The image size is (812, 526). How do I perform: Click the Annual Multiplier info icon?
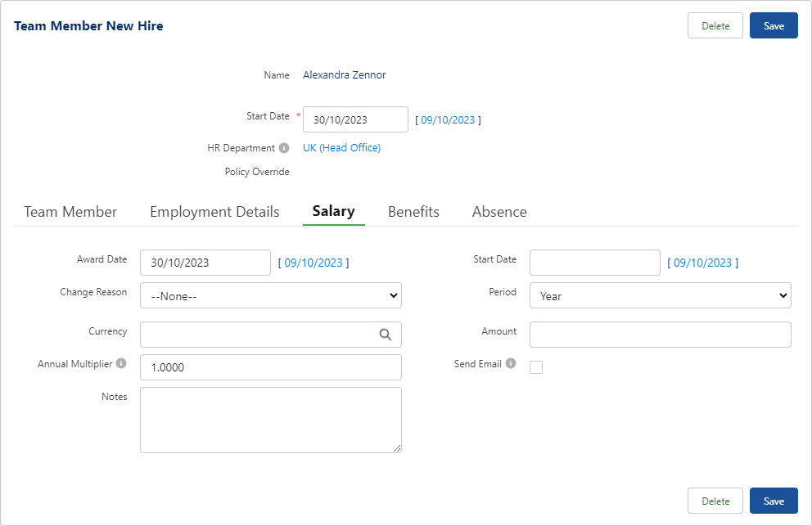[121, 363]
